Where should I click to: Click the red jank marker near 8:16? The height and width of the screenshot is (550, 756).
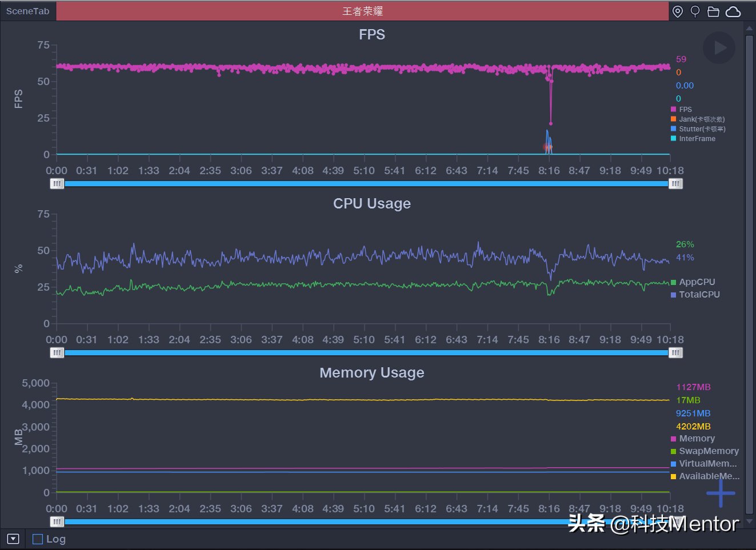tap(547, 147)
